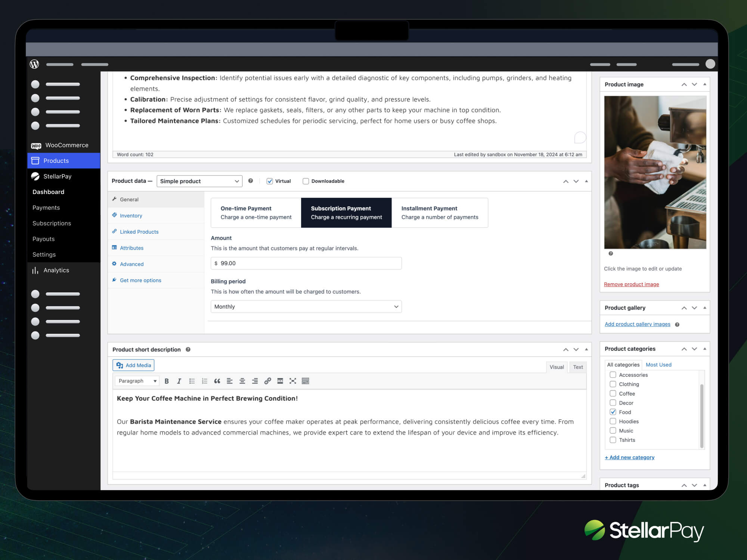Open StellarPay Payments menu item
The height and width of the screenshot is (560, 747).
(x=46, y=208)
